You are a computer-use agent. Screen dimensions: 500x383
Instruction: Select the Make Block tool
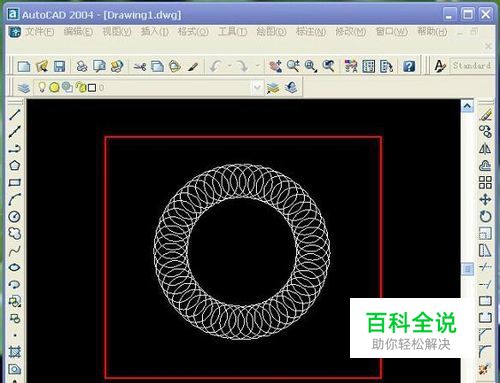[x=14, y=318]
